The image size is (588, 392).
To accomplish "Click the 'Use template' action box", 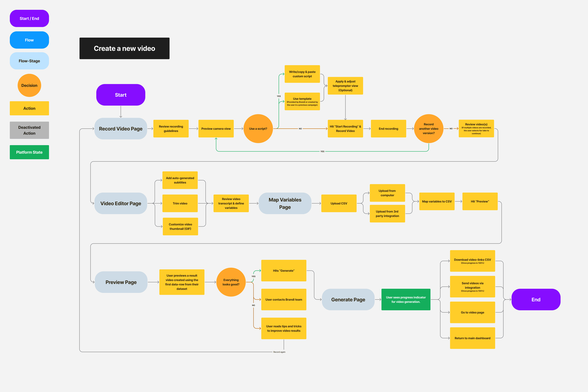I will coord(302,102).
